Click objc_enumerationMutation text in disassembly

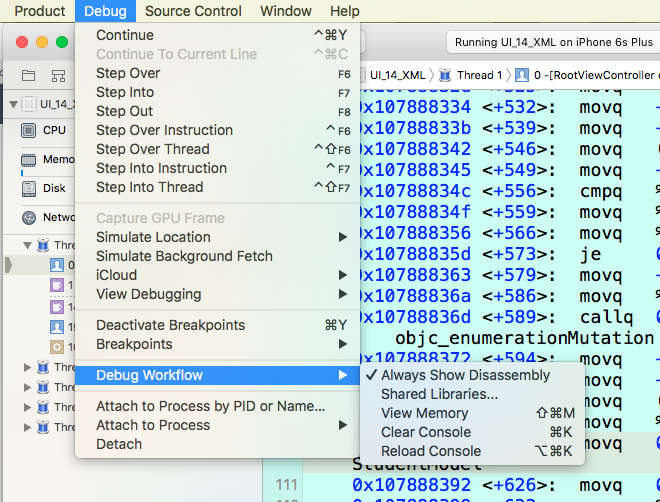point(524,338)
